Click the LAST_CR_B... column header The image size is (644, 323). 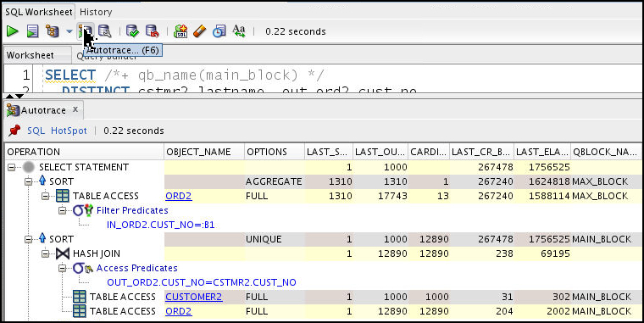482,152
